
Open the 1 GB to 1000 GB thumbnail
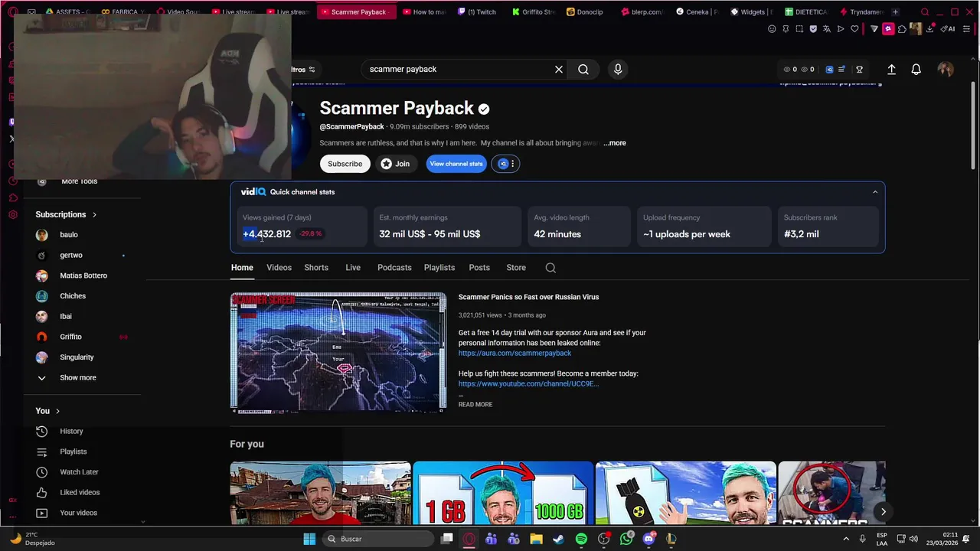pyautogui.click(x=503, y=494)
